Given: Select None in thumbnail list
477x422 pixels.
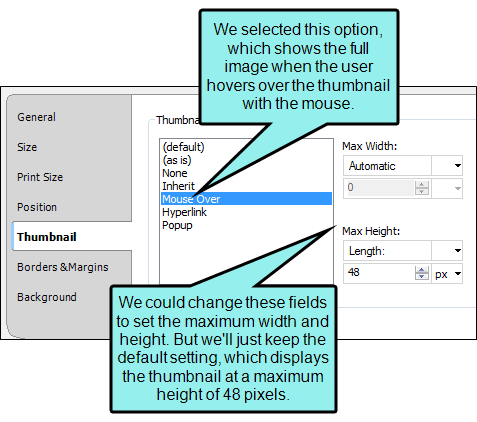Looking at the screenshot, I should [175, 173].
